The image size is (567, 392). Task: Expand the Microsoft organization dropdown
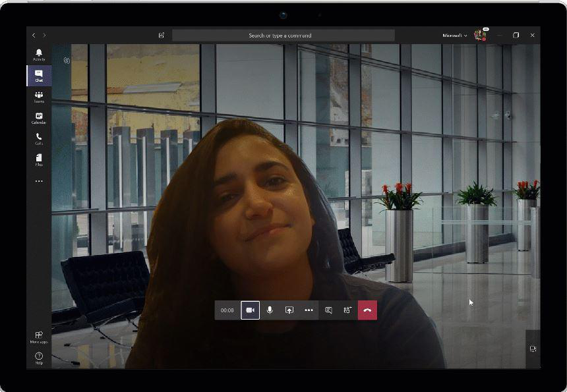pos(454,36)
